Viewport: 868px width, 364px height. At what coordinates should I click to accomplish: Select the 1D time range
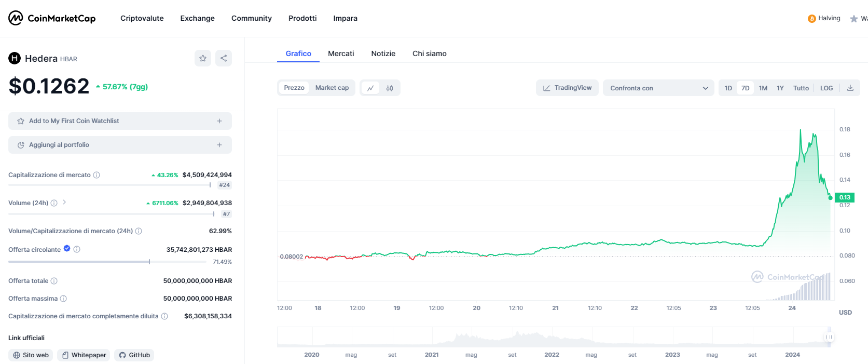pyautogui.click(x=728, y=88)
